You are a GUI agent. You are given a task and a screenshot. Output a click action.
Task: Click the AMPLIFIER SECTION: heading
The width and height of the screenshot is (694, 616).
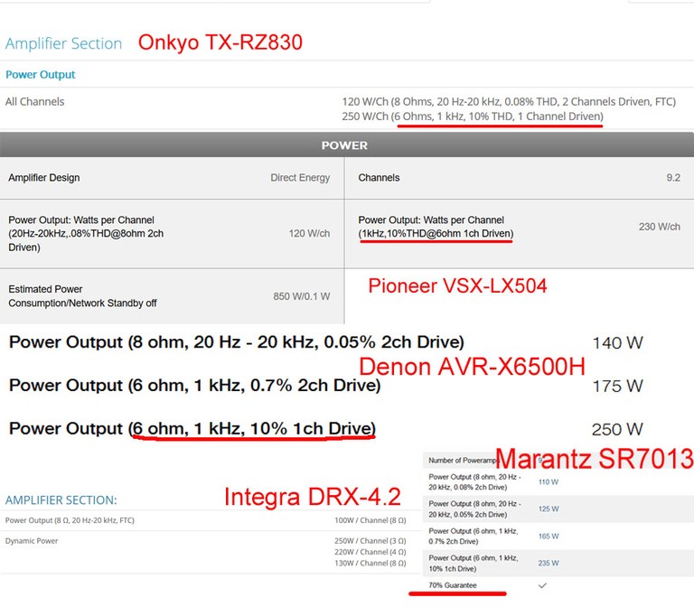61,500
